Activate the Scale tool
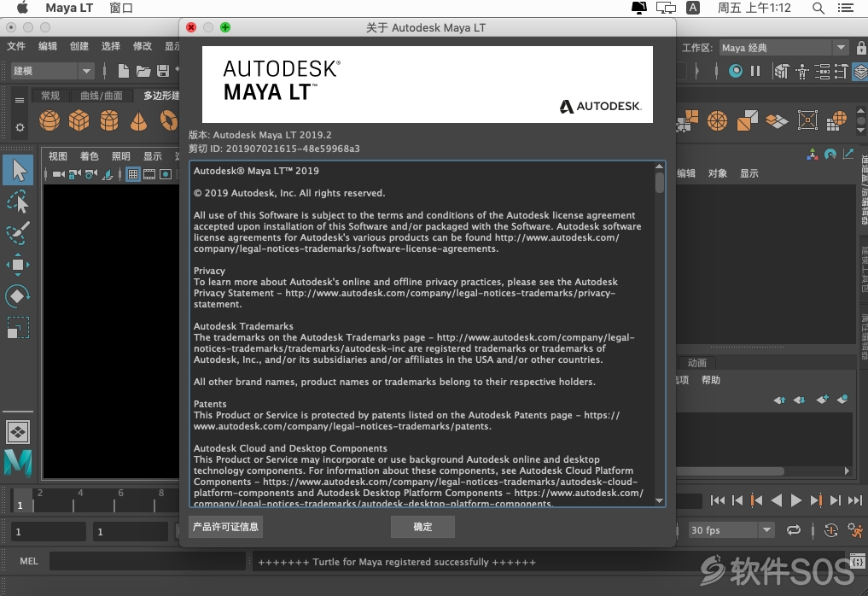868x596 pixels. coord(18,327)
